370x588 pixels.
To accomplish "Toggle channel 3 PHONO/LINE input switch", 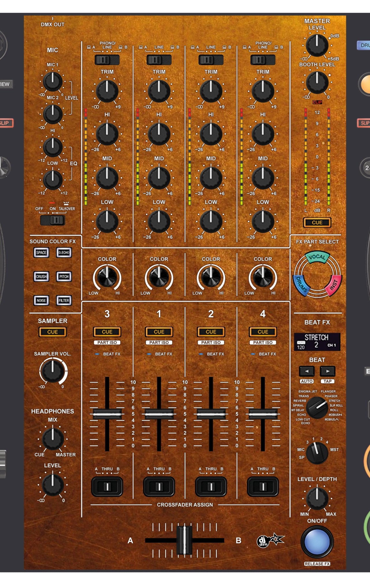I will coord(107,60).
